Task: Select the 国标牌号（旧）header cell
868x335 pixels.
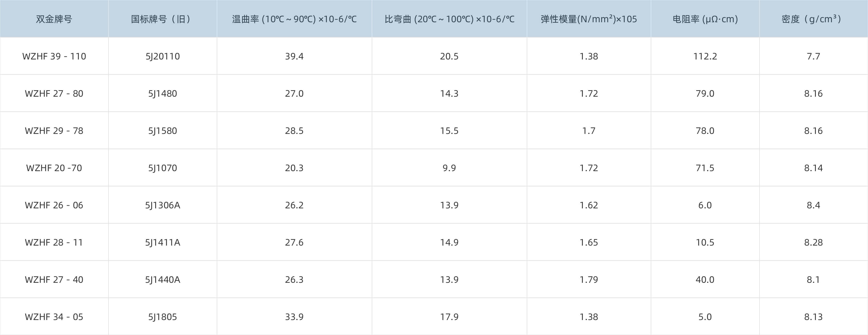Action: pyautogui.click(x=162, y=19)
